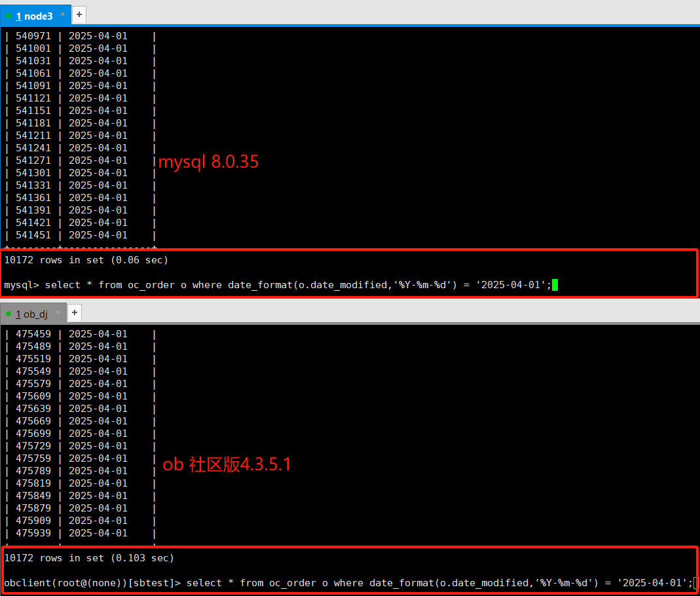Select the row value 541151
This screenshot has width=700, height=596.
(x=33, y=111)
